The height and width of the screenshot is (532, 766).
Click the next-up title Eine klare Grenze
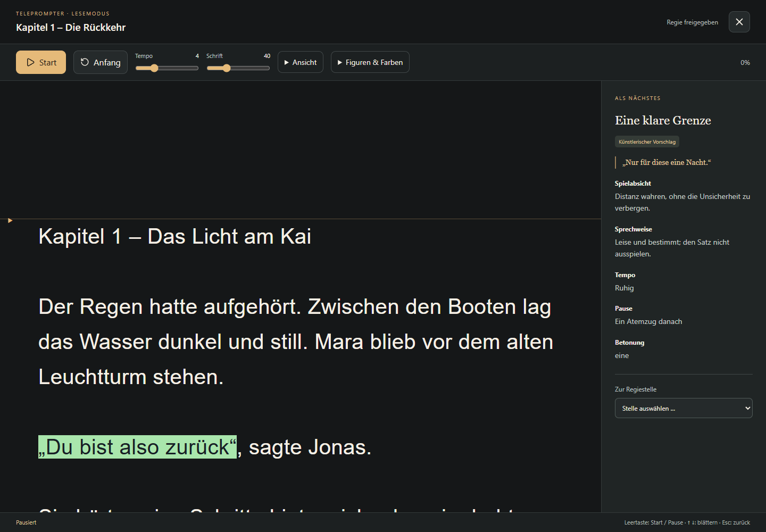point(663,120)
